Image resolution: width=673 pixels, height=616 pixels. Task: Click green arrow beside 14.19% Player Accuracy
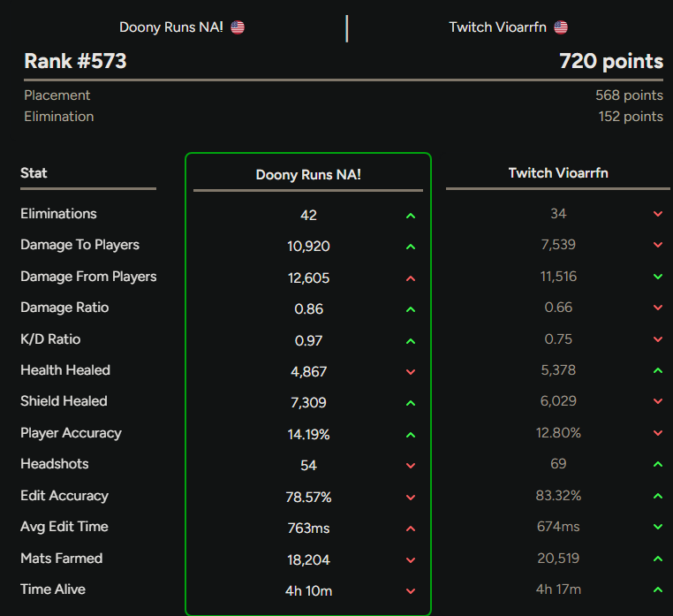(x=411, y=435)
